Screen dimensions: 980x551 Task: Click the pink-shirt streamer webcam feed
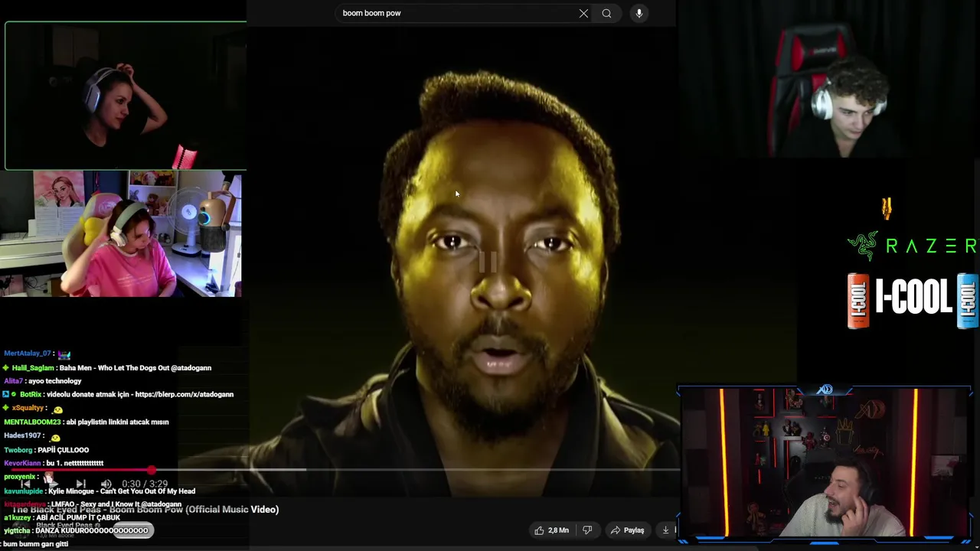tap(121, 235)
